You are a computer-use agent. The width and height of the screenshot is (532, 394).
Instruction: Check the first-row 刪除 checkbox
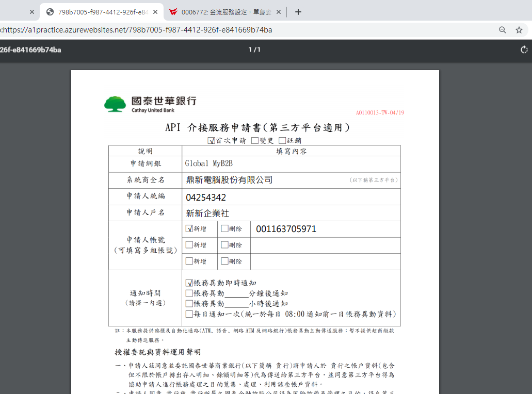[x=224, y=228]
